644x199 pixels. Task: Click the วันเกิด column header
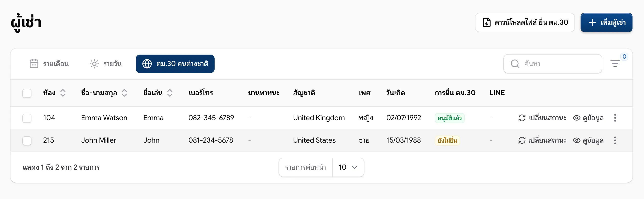click(x=396, y=93)
